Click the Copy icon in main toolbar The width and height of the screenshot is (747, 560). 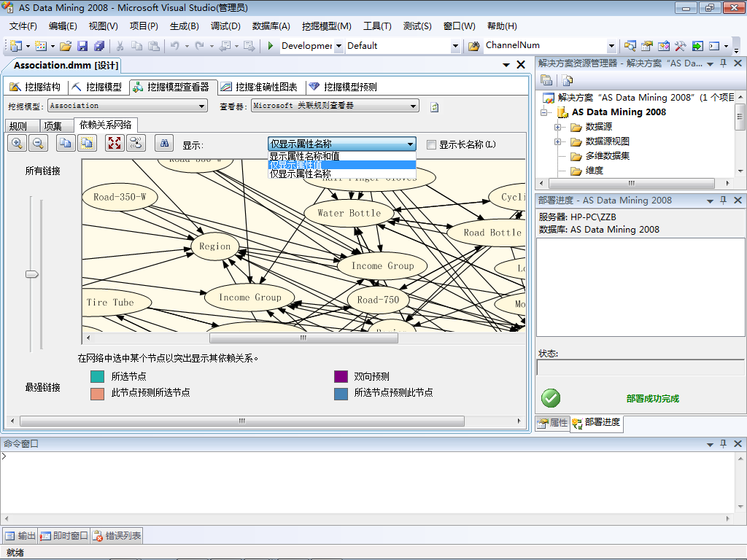[x=136, y=46]
